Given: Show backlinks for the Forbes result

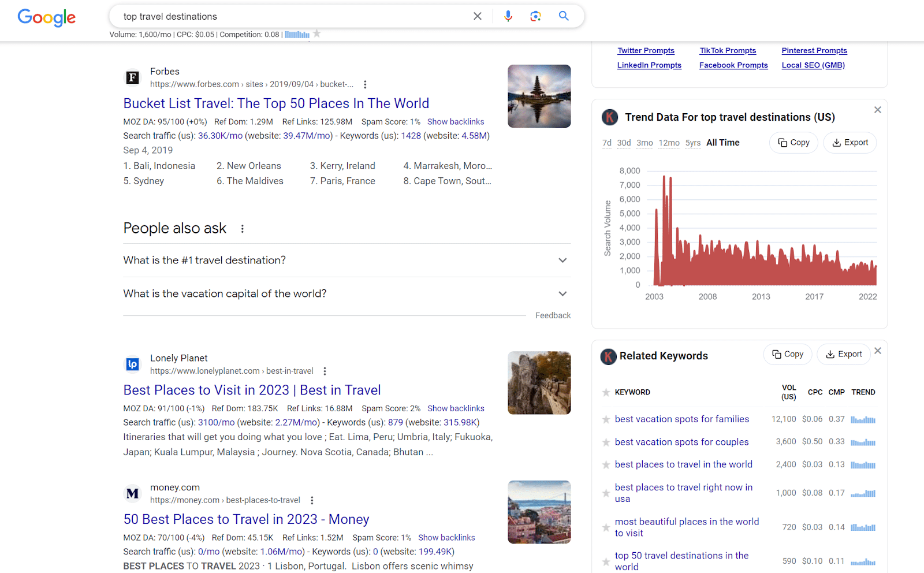Looking at the screenshot, I should (456, 122).
